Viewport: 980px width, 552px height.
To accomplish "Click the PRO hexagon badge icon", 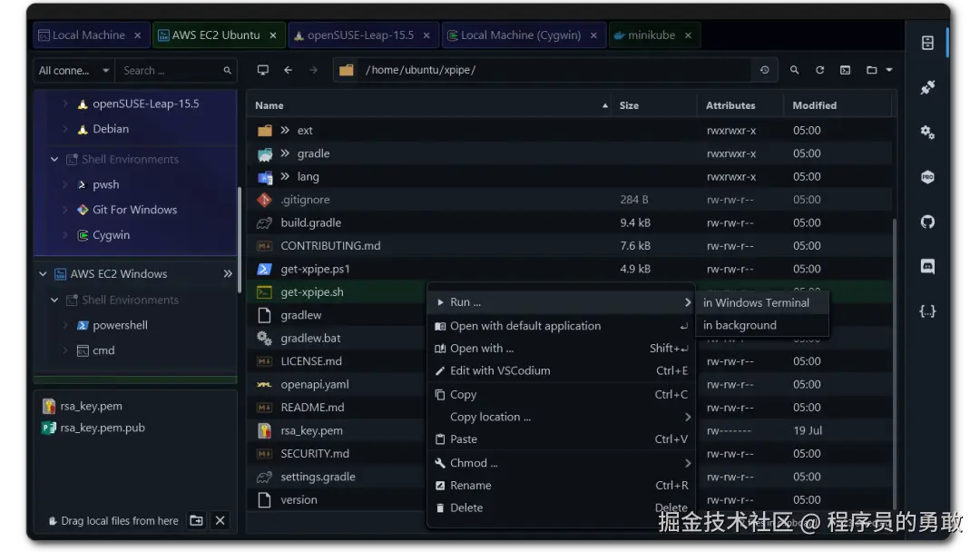I will [926, 177].
